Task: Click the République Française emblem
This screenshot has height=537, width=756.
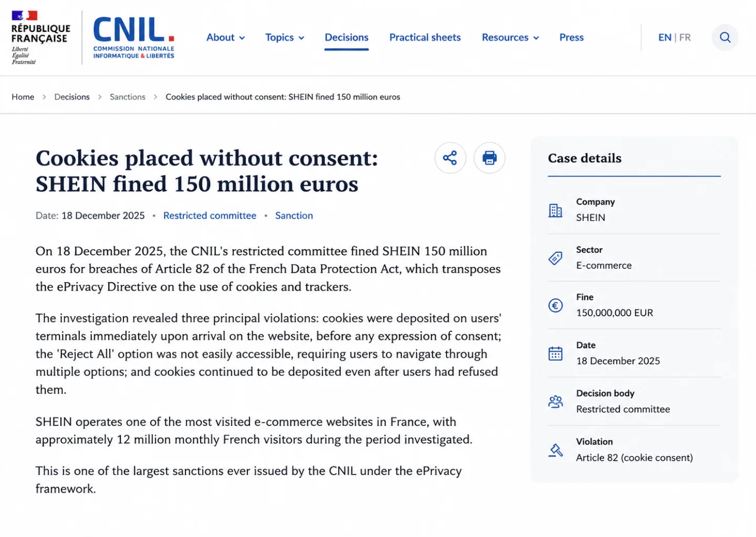Action: (x=40, y=38)
